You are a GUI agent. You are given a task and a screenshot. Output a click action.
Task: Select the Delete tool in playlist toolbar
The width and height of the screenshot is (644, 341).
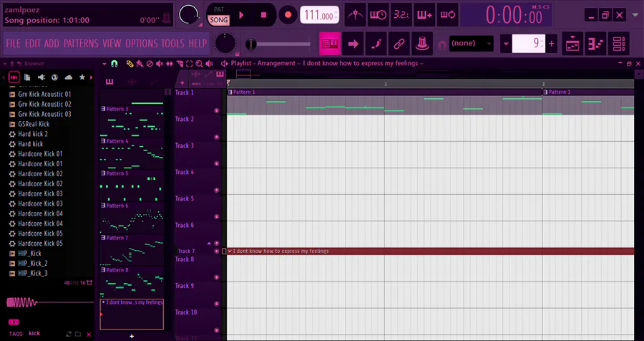pos(150,64)
